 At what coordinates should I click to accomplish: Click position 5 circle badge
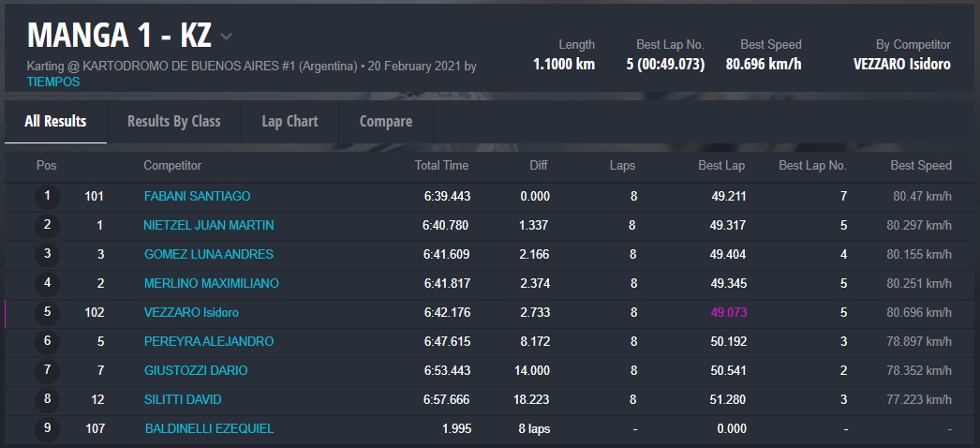click(x=47, y=313)
